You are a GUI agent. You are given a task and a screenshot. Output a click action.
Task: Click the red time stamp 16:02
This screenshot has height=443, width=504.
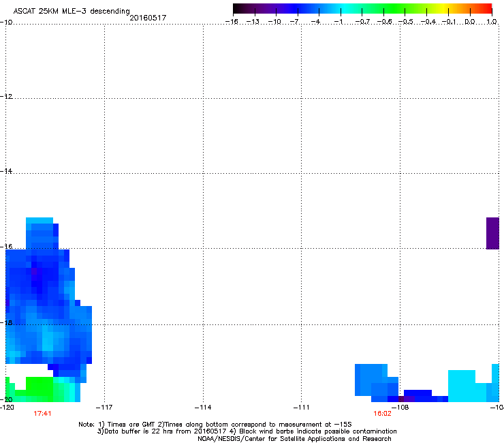click(382, 414)
